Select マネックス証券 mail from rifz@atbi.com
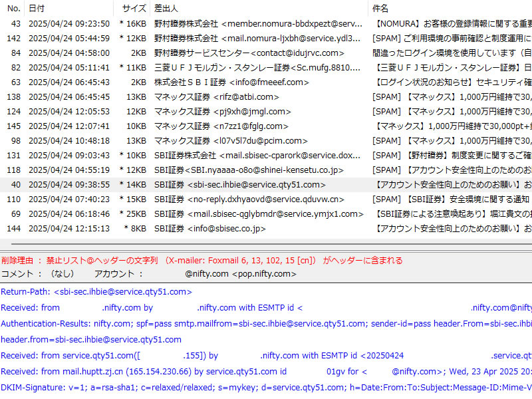 [266, 96]
